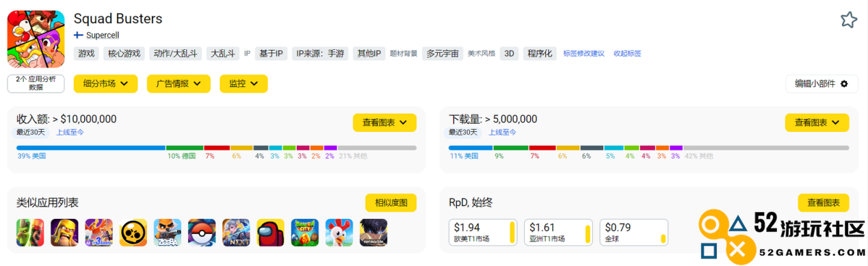Click the blue 11% 美国 downloads bar segment
This screenshot has width=868, height=266.
(471, 148)
